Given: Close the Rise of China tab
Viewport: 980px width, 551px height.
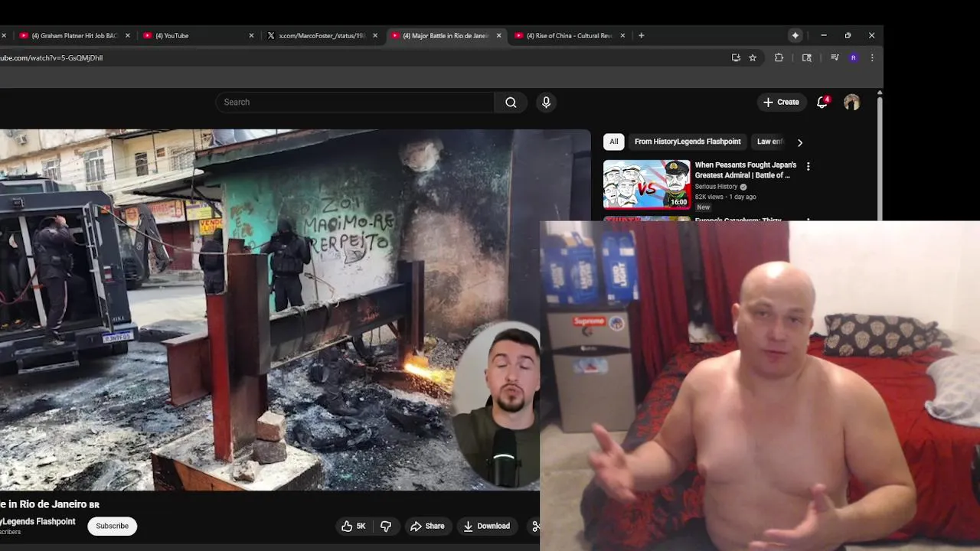Looking at the screenshot, I should (622, 35).
